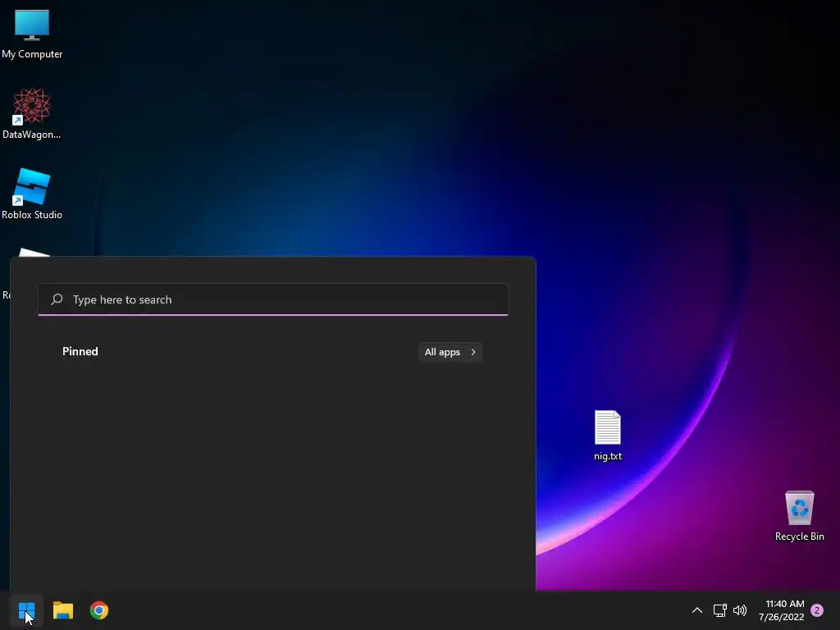Show hidden icons in system tray
Image resolution: width=840 pixels, height=630 pixels.
[x=697, y=610]
